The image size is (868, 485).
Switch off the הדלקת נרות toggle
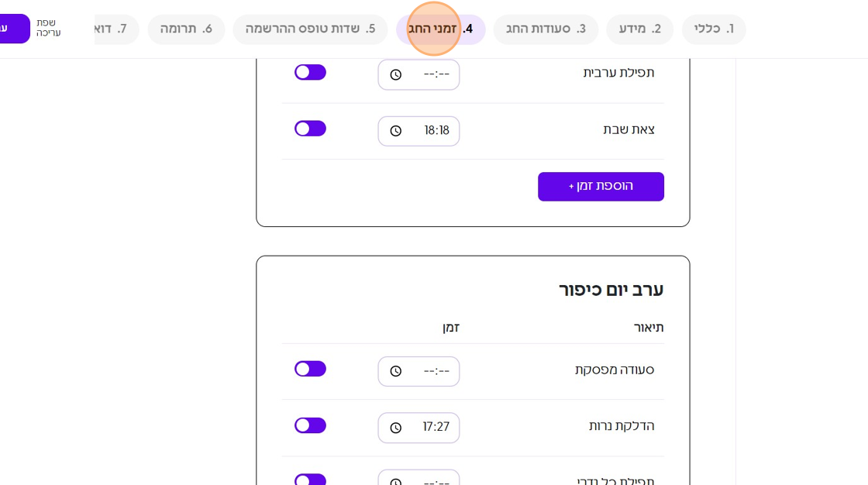(x=310, y=425)
